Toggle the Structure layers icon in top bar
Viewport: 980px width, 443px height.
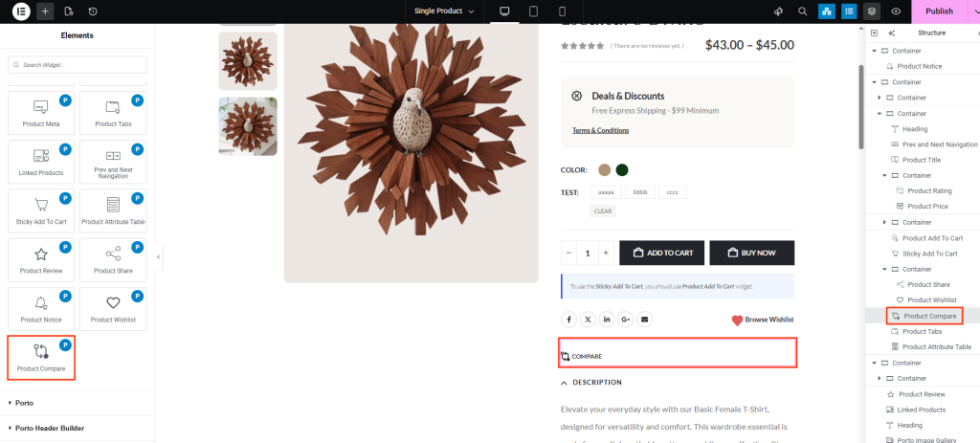871,11
